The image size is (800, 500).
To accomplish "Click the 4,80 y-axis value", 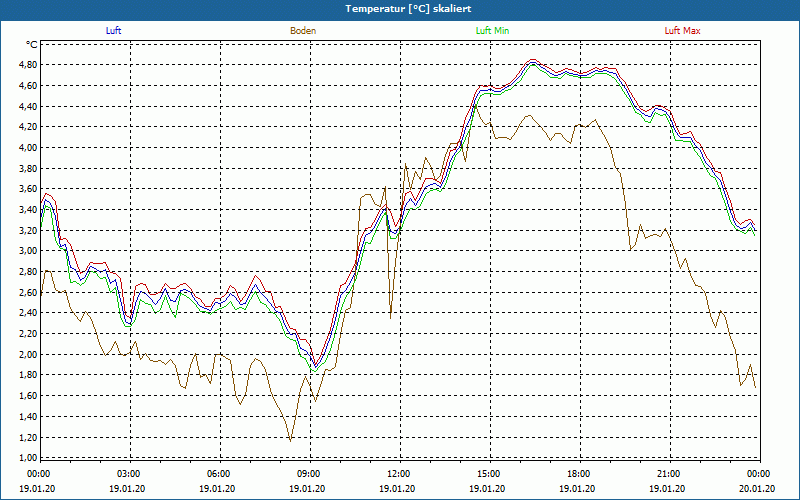I will 28,65.
